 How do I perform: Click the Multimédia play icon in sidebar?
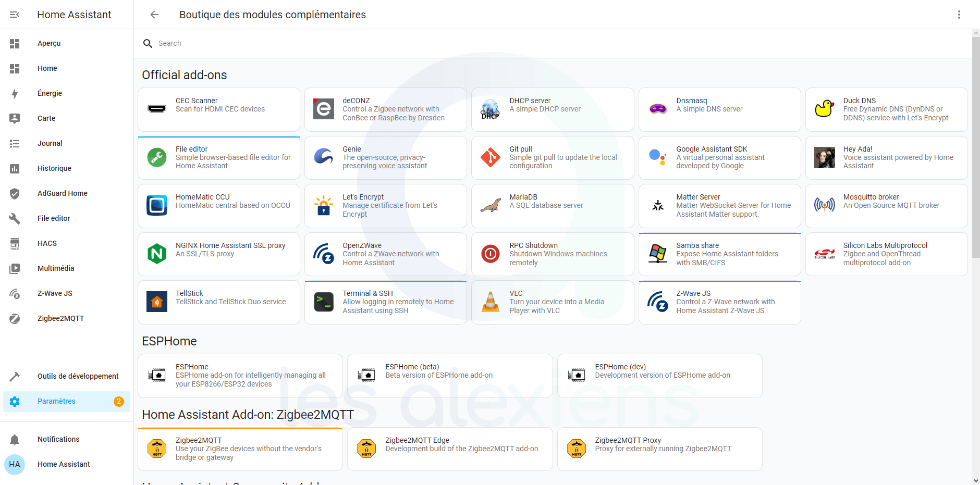15,268
